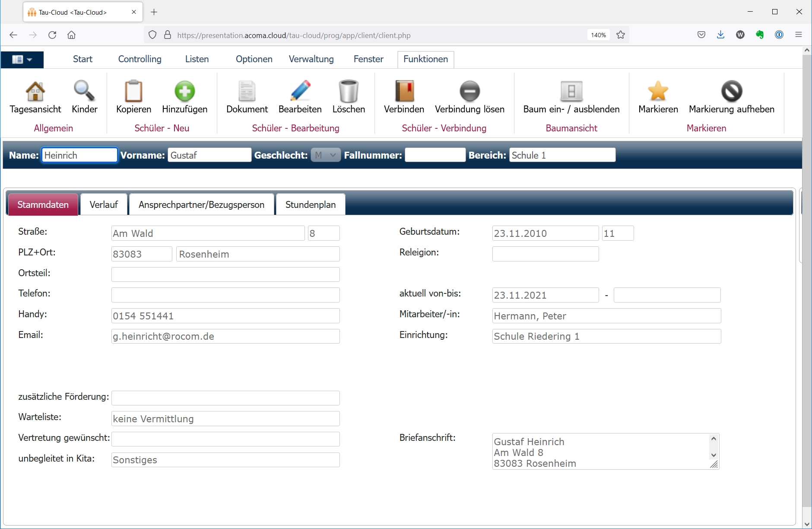Open the Geschlecht dropdown
Image resolution: width=812 pixels, height=529 pixels.
click(326, 155)
